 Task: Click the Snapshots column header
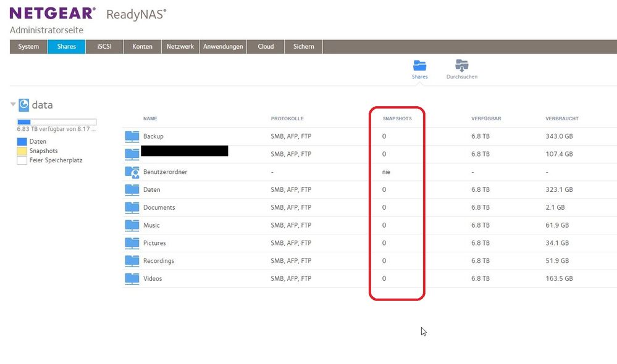point(397,118)
